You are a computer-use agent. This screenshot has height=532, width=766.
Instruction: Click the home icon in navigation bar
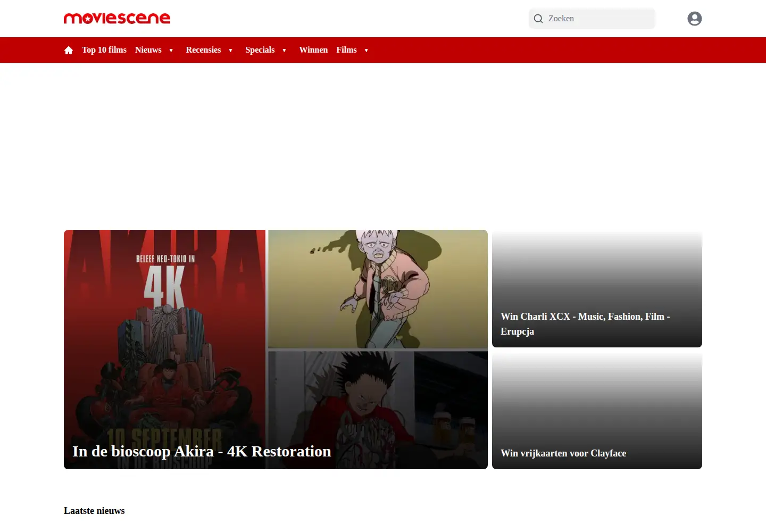click(x=69, y=50)
